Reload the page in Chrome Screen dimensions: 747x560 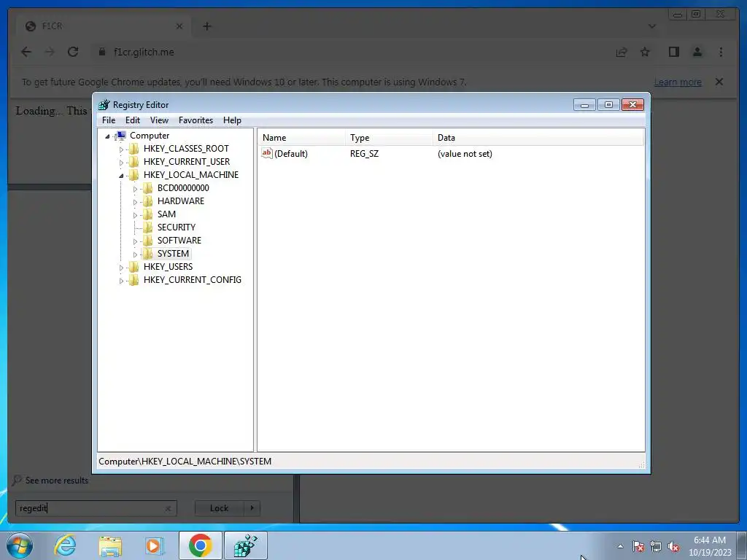[73, 52]
